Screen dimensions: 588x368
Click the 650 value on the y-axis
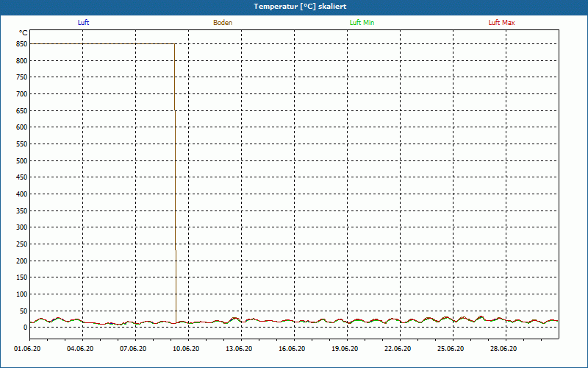(22, 111)
